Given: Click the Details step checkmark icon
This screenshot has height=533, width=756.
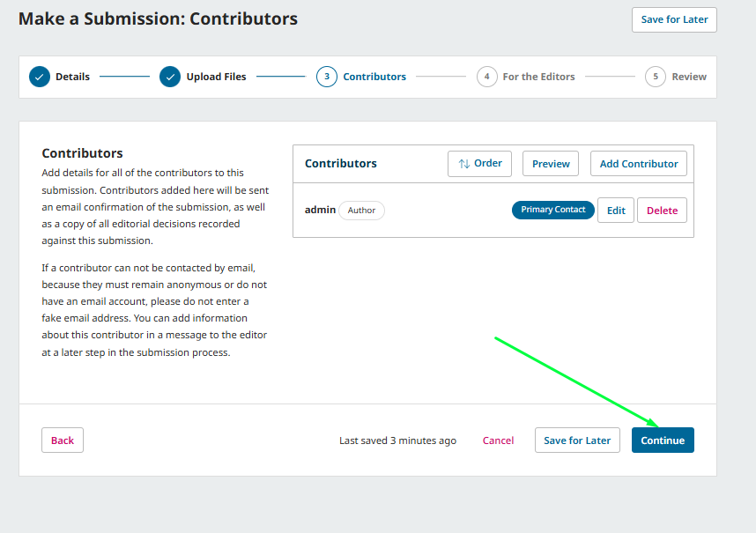Looking at the screenshot, I should [x=40, y=77].
